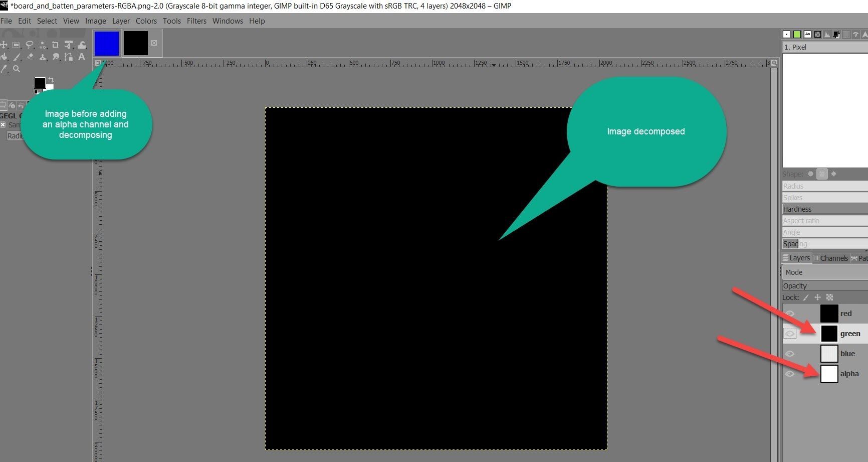Select the Move tool in toolbox

click(4, 45)
